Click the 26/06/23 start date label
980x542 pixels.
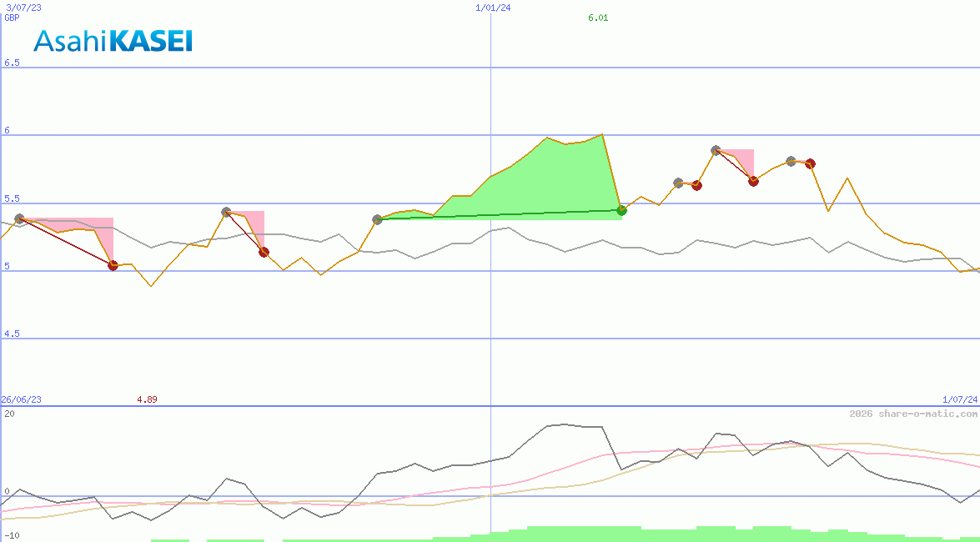(21, 399)
